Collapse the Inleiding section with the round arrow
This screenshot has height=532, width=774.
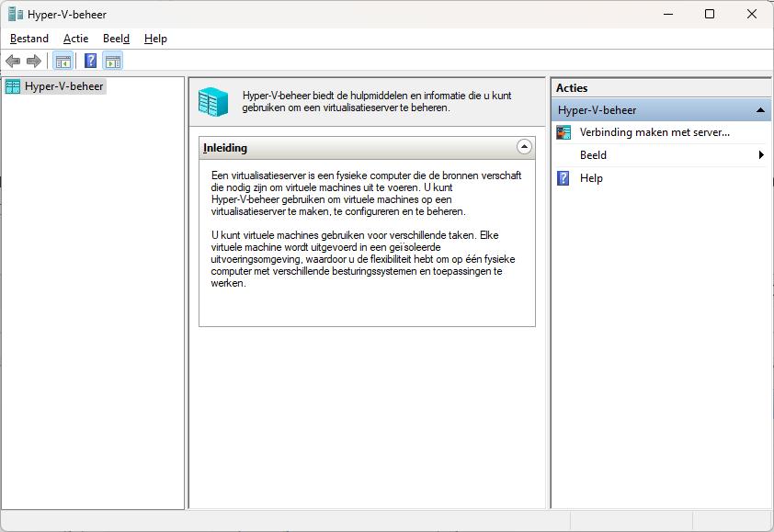click(x=524, y=147)
